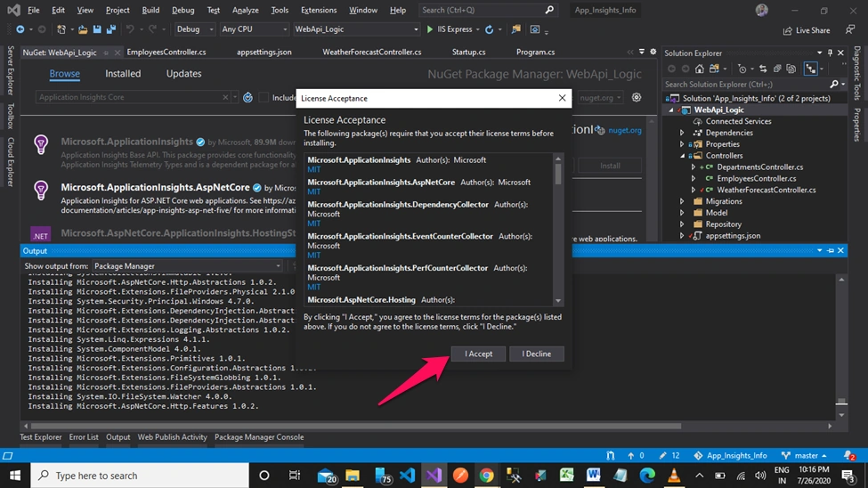Click the Save toolbar icon
Image resolution: width=868 pixels, height=488 pixels.
click(97, 28)
